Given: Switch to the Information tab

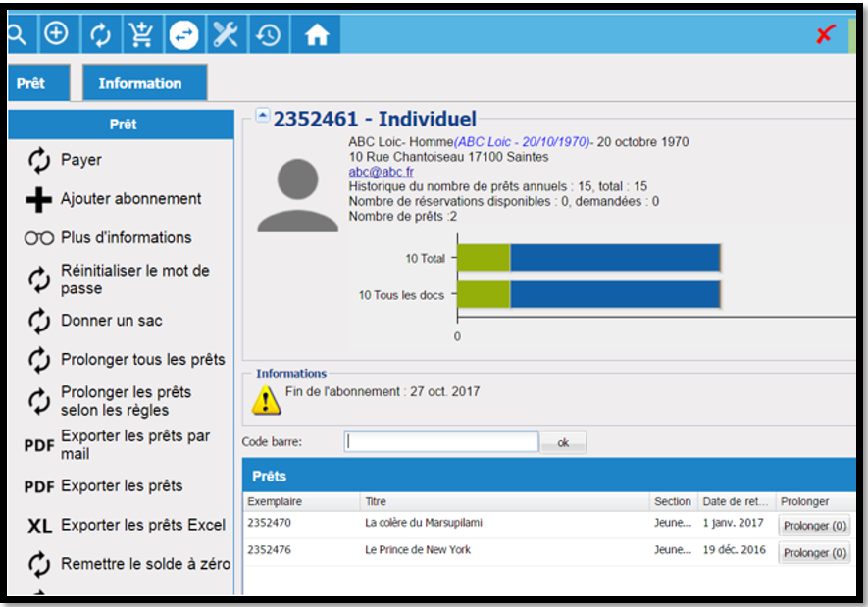Looking at the screenshot, I should coord(145,83).
